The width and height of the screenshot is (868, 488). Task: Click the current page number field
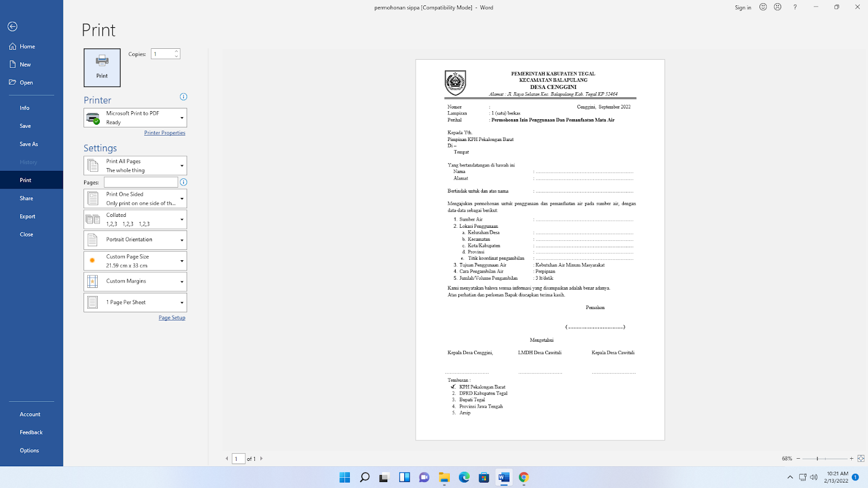tap(239, 459)
